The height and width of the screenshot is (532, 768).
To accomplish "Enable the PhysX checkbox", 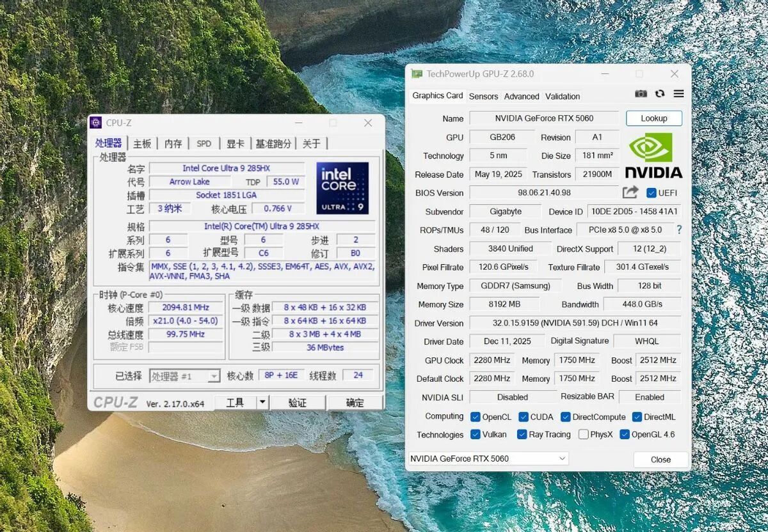I will [x=584, y=434].
